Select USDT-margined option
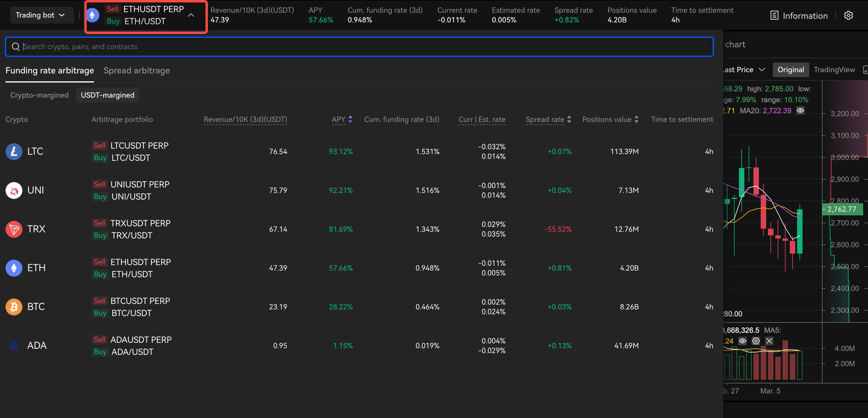The width and height of the screenshot is (868, 418). pyautogui.click(x=108, y=95)
